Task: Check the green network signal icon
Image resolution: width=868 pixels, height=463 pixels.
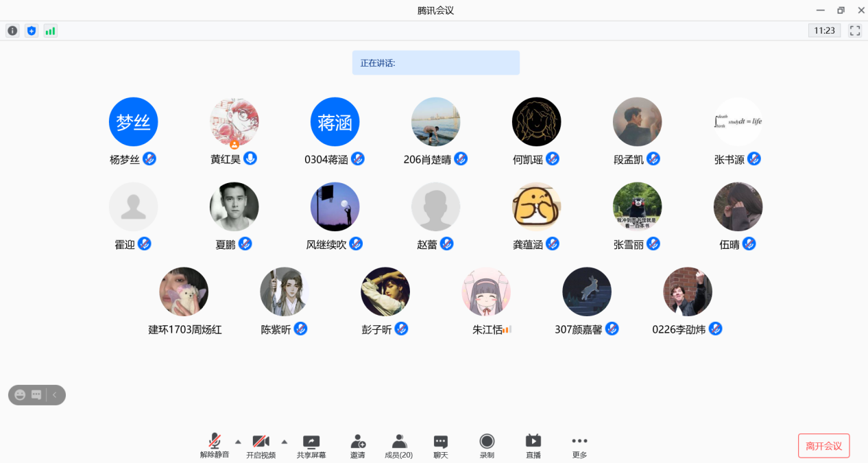Action: pos(50,31)
